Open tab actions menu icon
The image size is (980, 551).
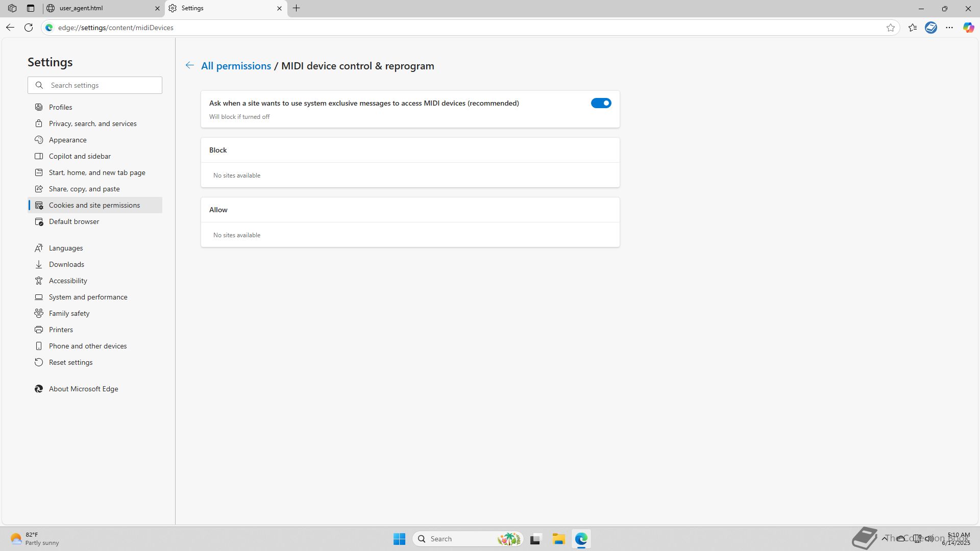(31, 8)
